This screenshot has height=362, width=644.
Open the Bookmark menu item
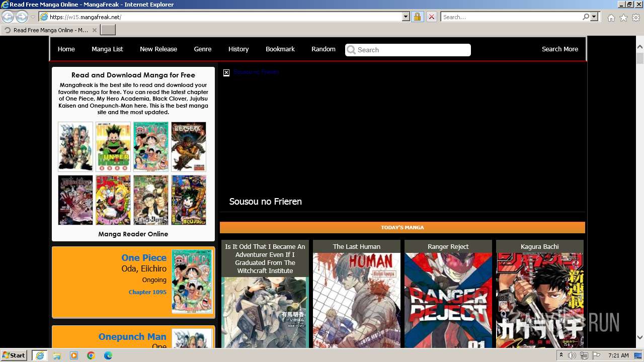(x=280, y=49)
